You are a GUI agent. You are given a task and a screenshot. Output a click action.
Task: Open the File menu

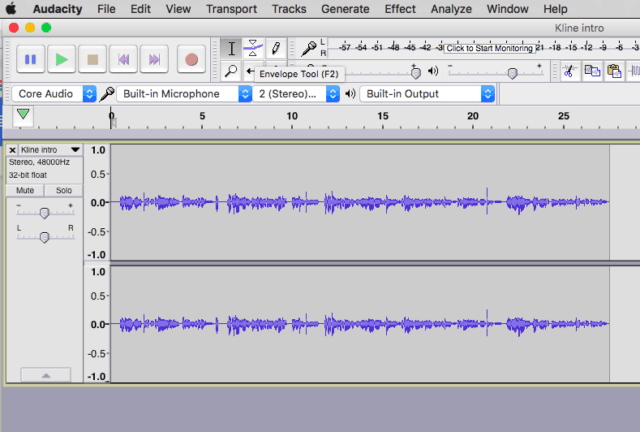coord(106,9)
